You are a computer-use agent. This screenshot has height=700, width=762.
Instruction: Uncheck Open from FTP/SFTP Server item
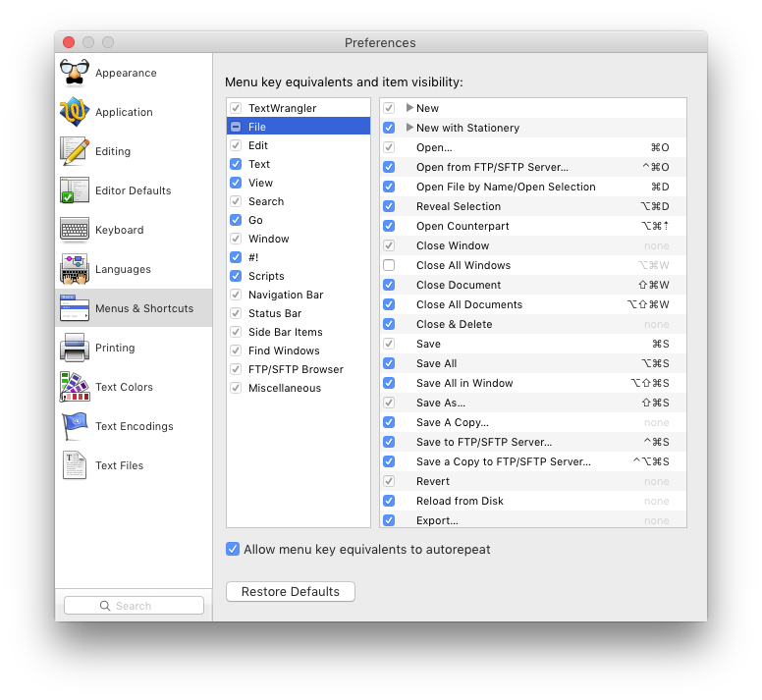389,167
